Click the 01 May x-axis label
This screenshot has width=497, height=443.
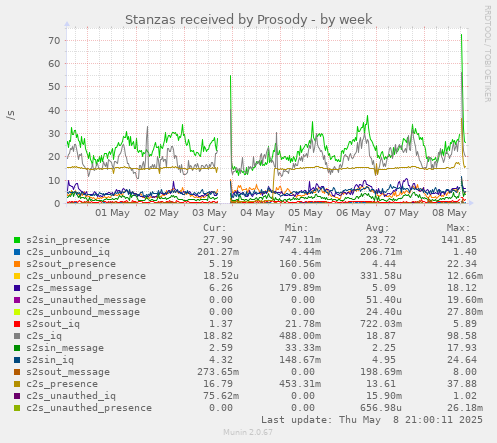[x=112, y=213]
